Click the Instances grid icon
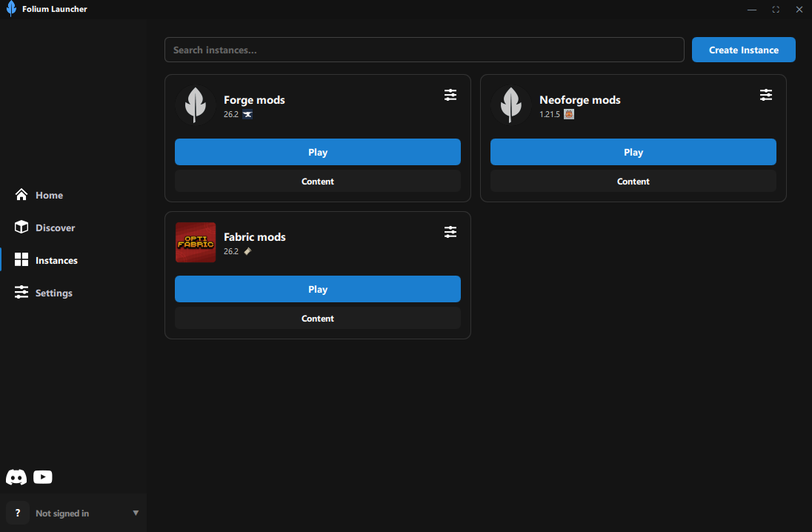812x532 pixels. (21, 259)
